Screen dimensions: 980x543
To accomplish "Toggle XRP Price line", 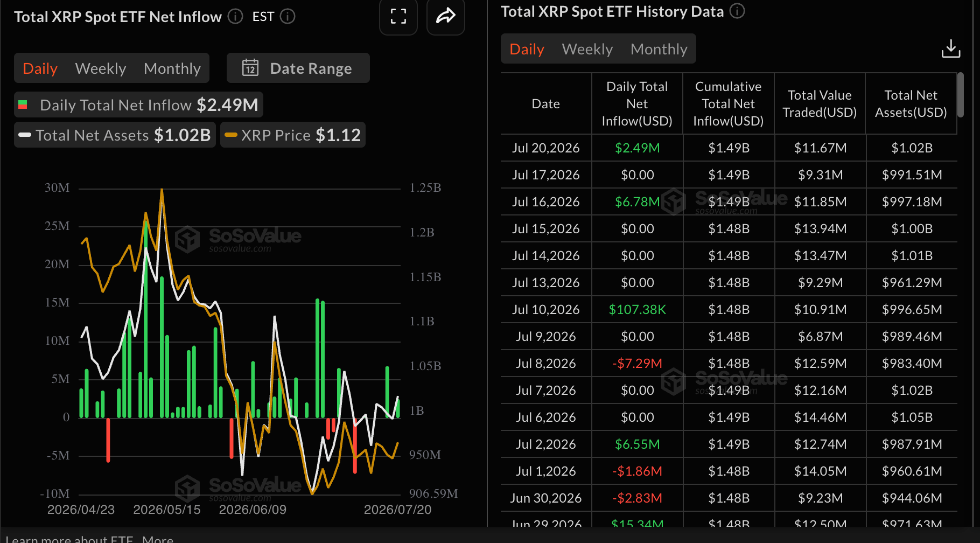I will pos(293,135).
